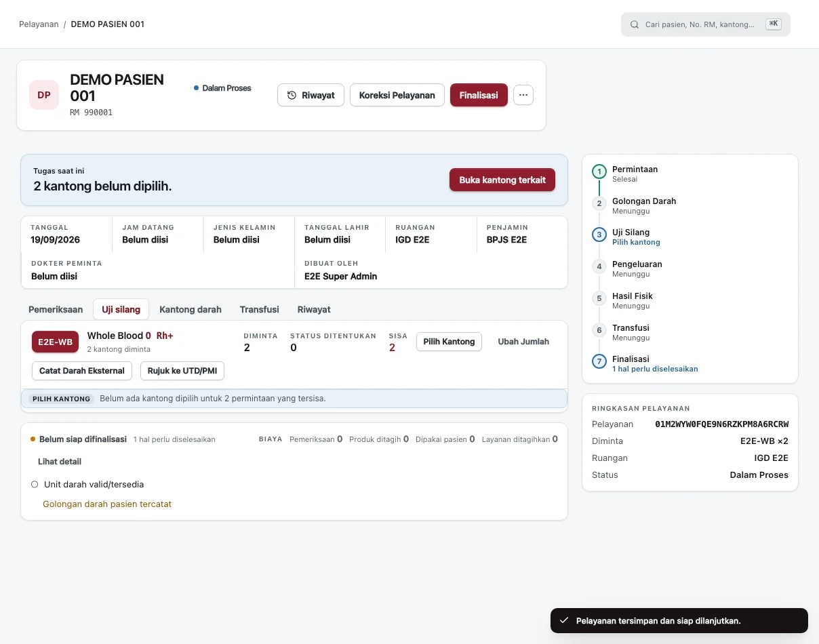Click step 3 Uji Silang circle
This screenshot has height=644, width=819.
click(599, 235)
